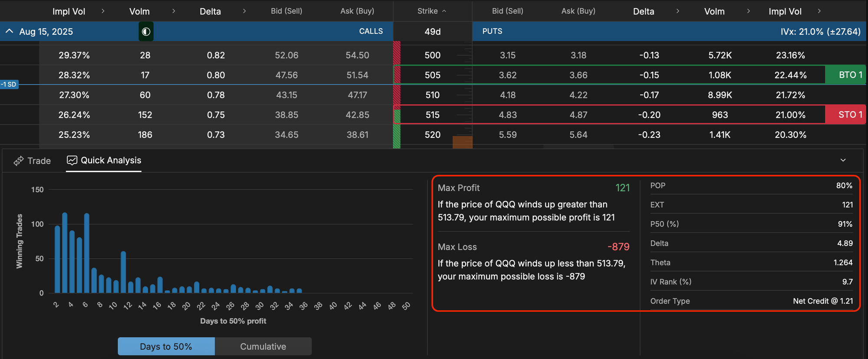
Task: Click call bid 43.15 at 510 strike
Action: tap(287, 95)
